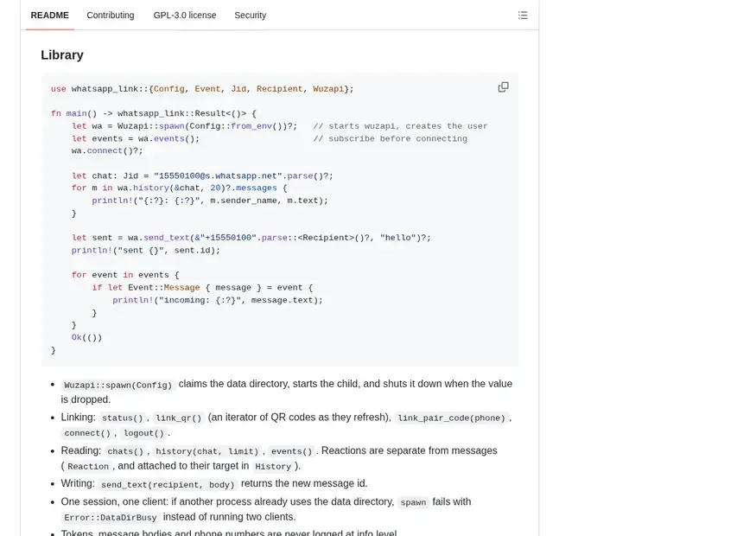Click the 'Ok(())' code line
Screen dimensions: 756x536
(86, 338)
